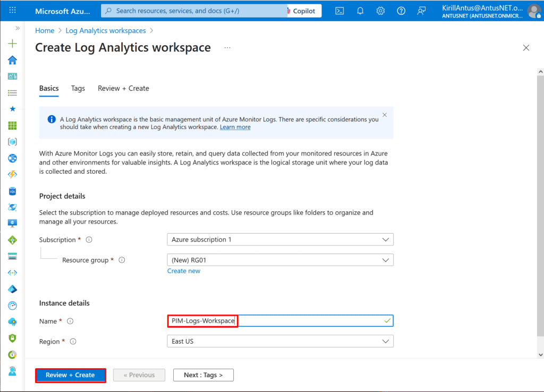
Task: Click the Feedback icon in header
Action: coord(421,11)
